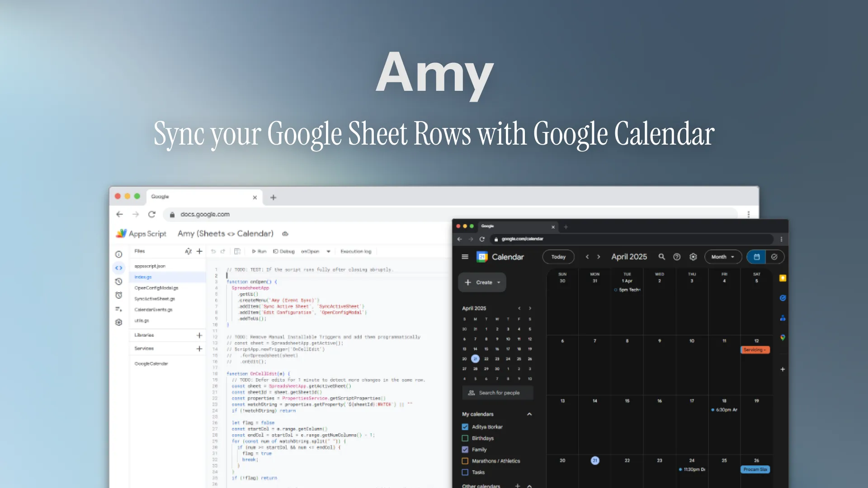Save project with the toolbar save icon
The height and width of the screenshot is (488, 868).
[237, 251]
